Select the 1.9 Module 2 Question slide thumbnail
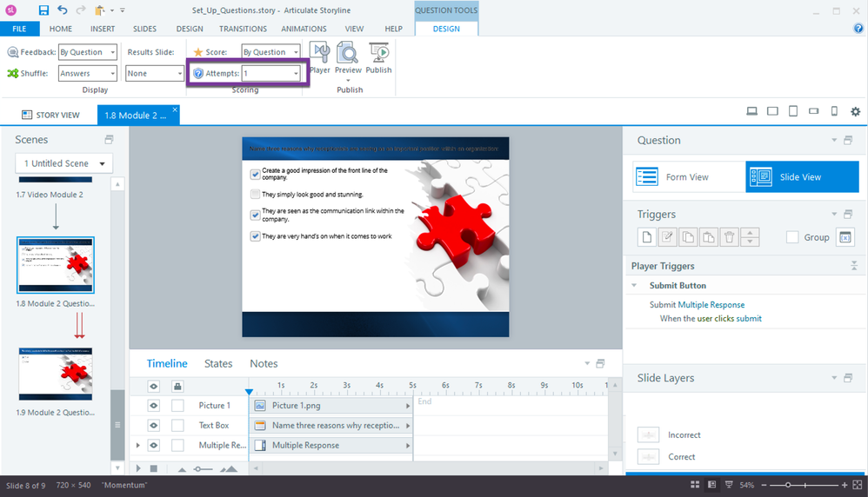Image resolution: width=868 pixels, height=497 pixels. 56,374
